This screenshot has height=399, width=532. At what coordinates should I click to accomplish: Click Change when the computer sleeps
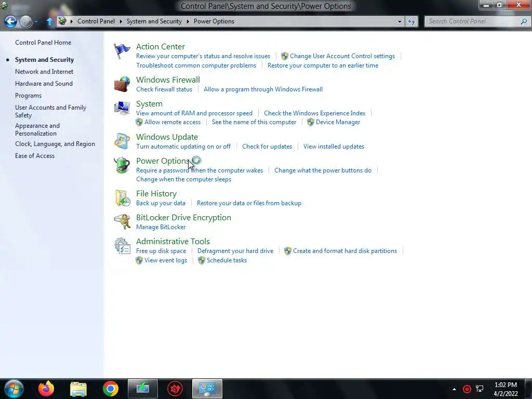coord(183,179)
